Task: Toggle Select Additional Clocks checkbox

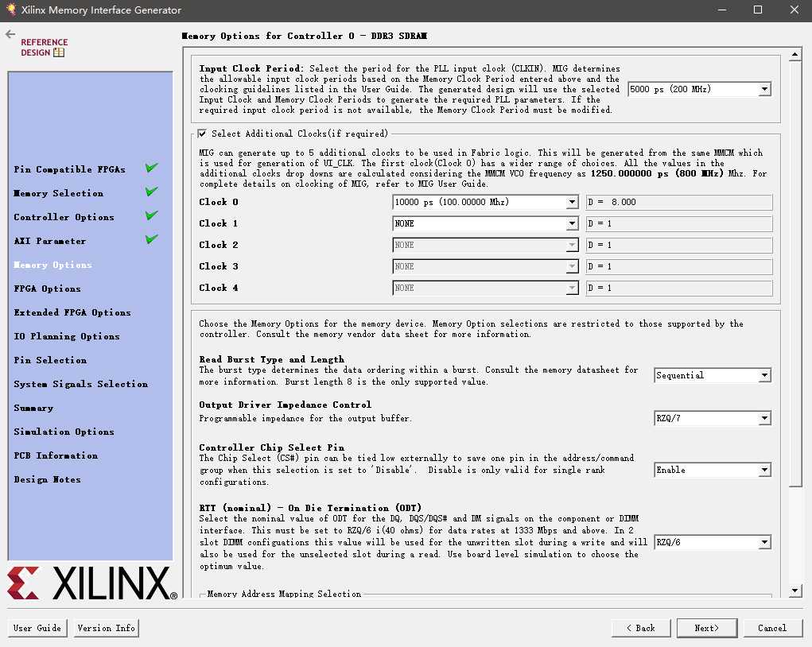Action: click(203, 134)
